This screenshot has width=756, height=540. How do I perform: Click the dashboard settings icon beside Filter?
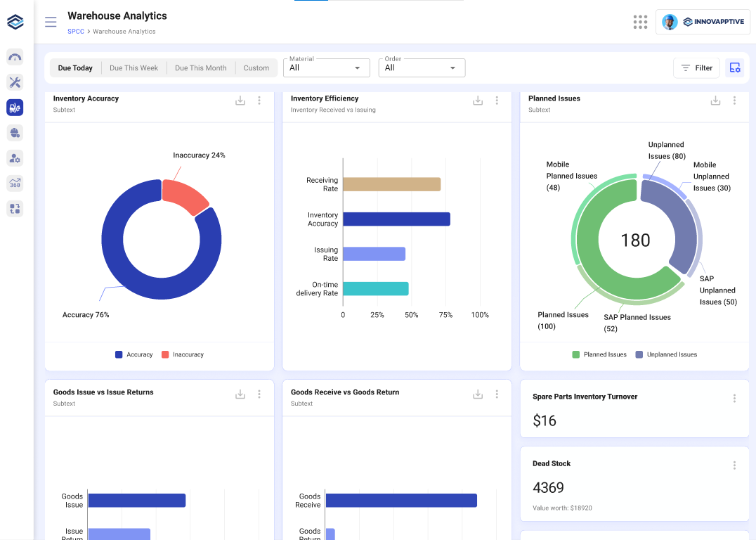[x=735, y=67]
